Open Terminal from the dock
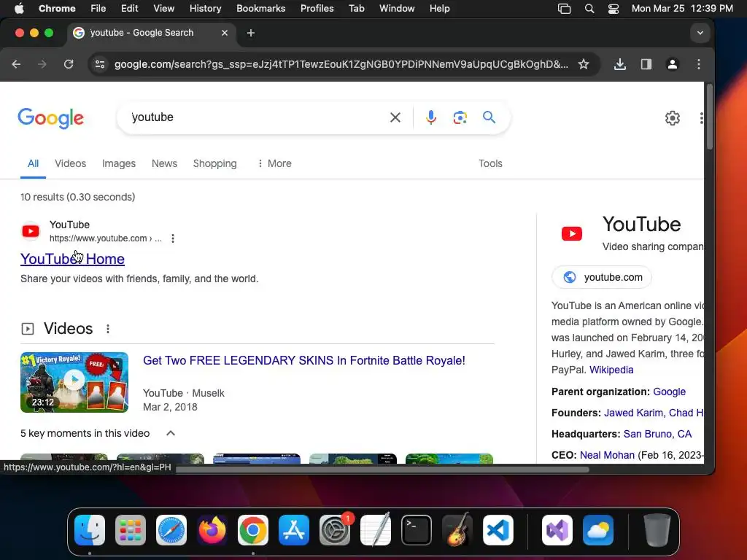Viewport: 747px width, 560px height. coord(417,530)
